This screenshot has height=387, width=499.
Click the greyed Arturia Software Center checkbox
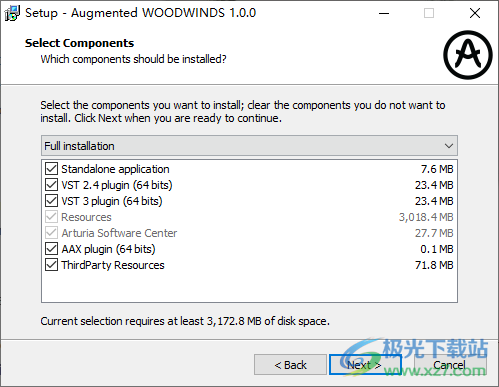click(x=51, y=233)
